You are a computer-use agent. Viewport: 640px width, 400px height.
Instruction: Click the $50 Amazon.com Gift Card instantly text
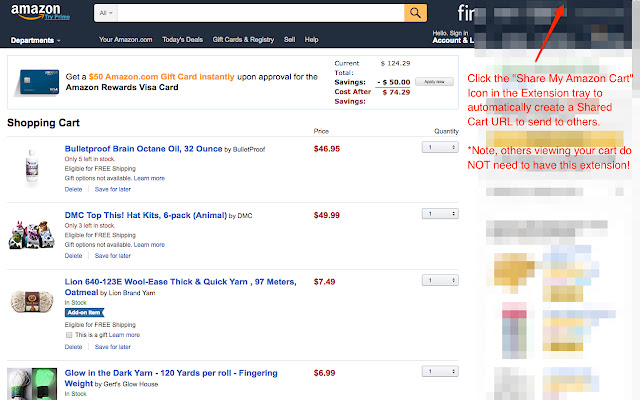(x=162, y=77)
